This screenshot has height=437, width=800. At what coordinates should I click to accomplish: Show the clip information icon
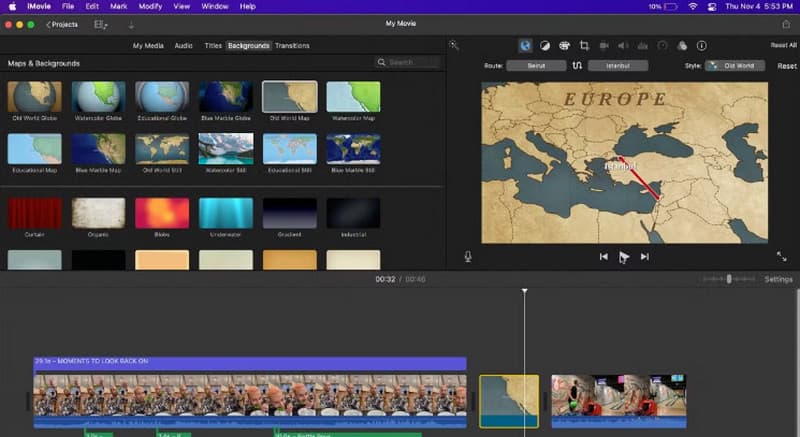[x=702, y=46]
